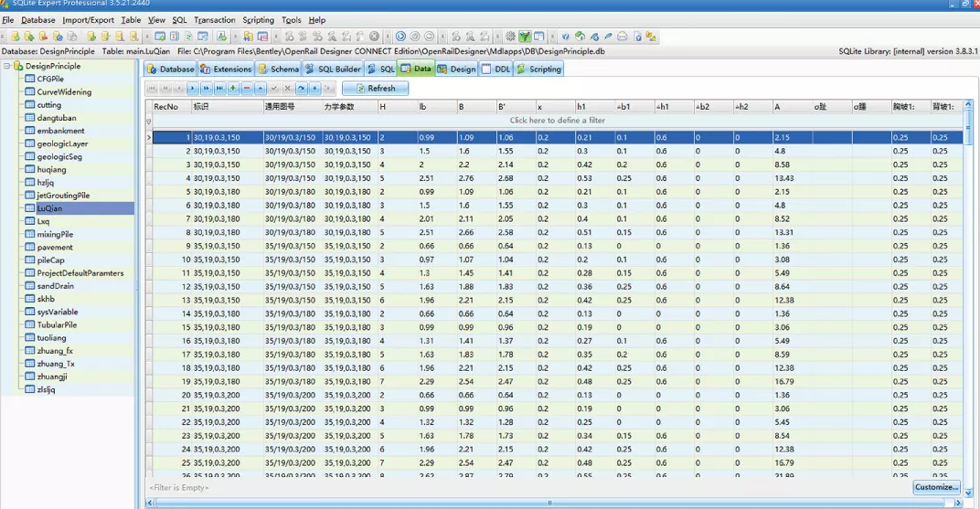Click the horizontal scrollbar left arrow

coord(150,502)
